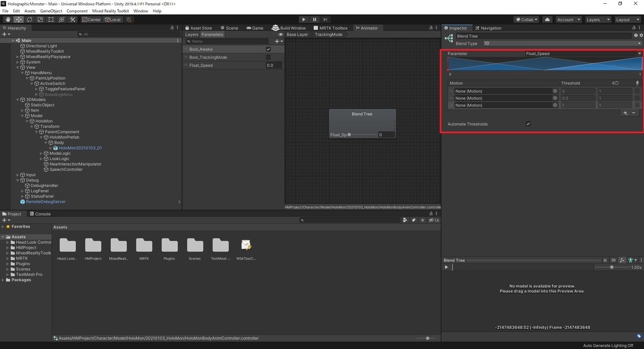Open the Layers dropdown
This screenshot has width=644, height=349.
pos(597,19)
